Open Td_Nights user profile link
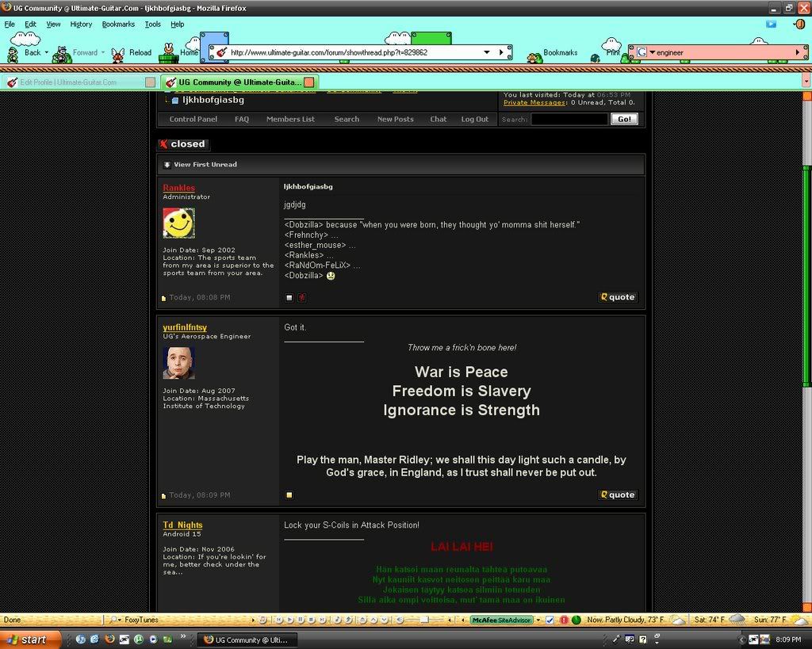Screen dimensions: 812x649 (x=182, y=525)
